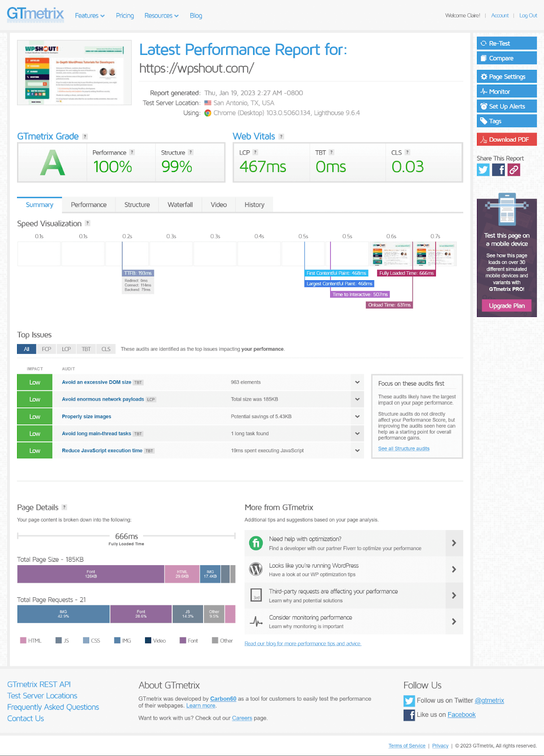This screenshot has width=544, height=756.
Task: Open the Waterfall tab
Action: point(180,205)
